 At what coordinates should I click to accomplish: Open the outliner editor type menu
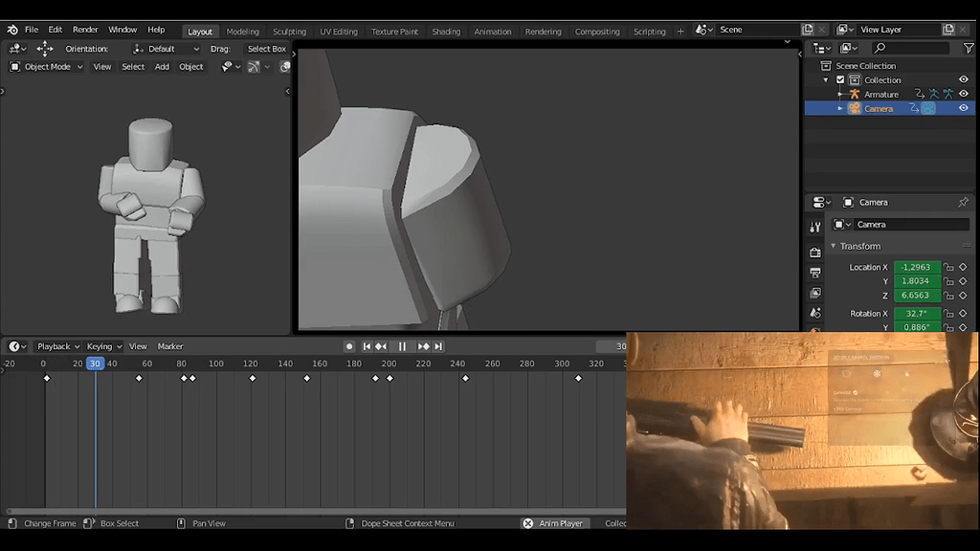pyautogui.click(x=821, y=48)
